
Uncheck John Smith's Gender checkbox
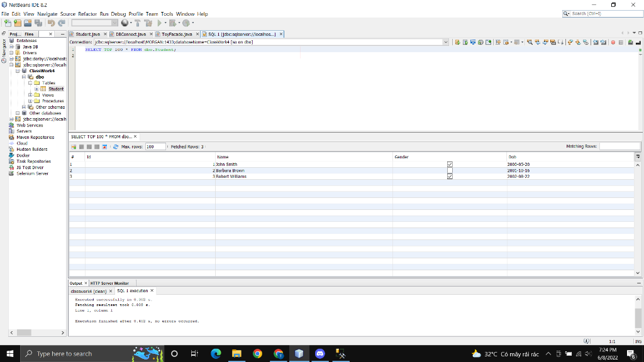pyautogui.click(x=450, y=164)
